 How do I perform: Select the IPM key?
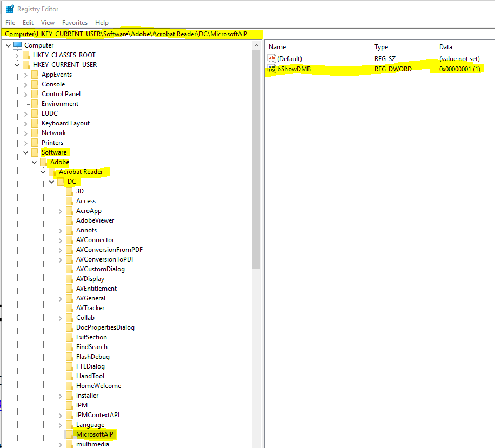(82, 405)
